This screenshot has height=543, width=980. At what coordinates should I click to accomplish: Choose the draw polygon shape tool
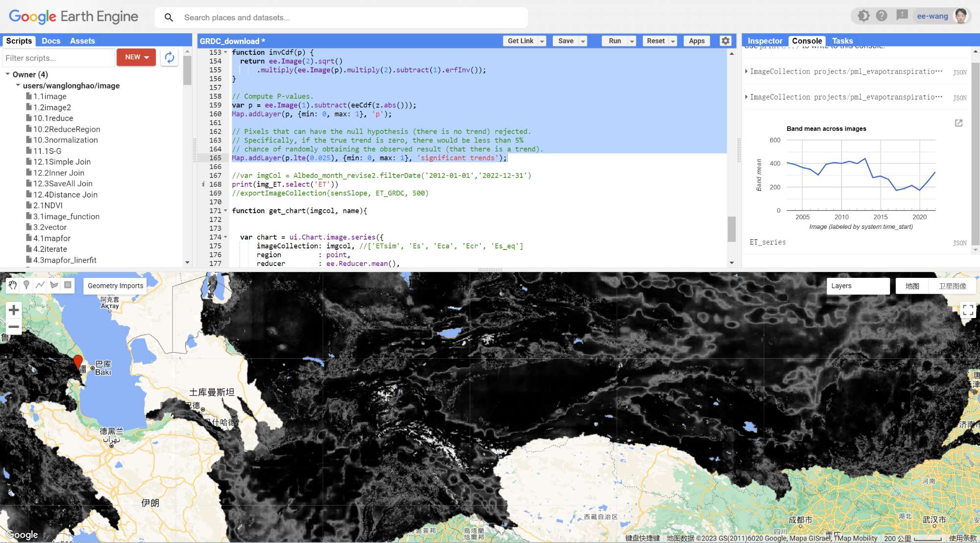(54, 285)
